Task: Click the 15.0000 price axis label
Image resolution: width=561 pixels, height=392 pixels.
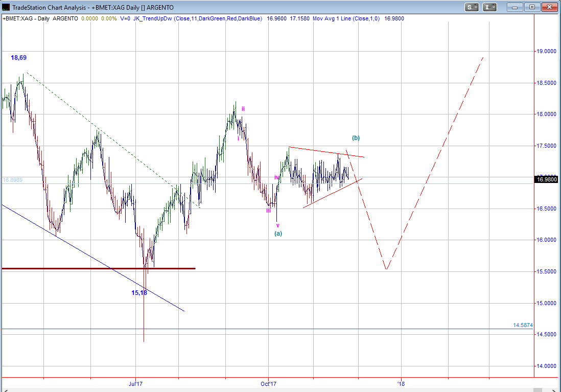Action: pyautogui.click(x=546, y=303)
